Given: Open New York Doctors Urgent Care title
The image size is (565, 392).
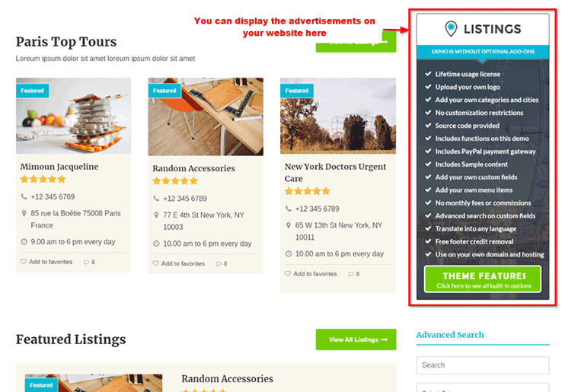Looking at the screenshot, I should (335, 173).
